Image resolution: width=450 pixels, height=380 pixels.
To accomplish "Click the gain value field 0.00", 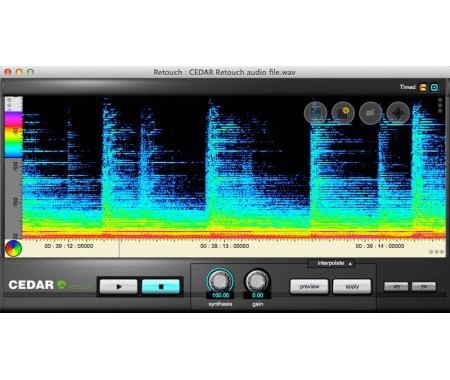I will (x=257, y=295).
